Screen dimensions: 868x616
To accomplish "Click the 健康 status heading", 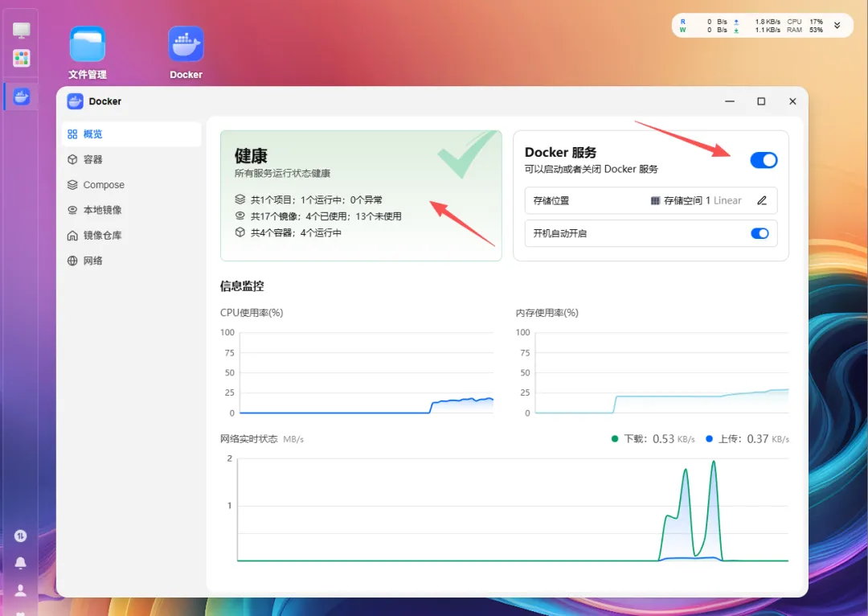I will 251,156.
